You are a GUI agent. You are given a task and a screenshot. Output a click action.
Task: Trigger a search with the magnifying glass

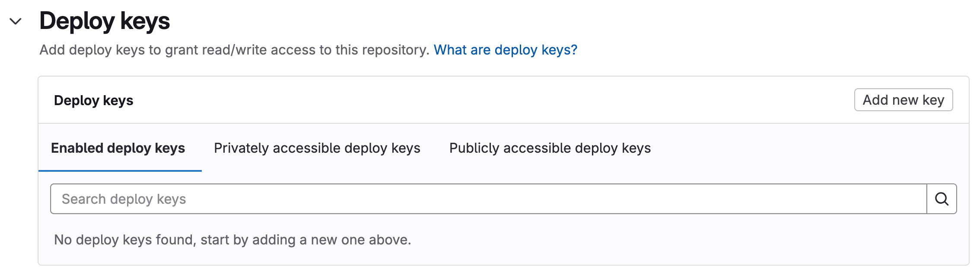941,199
